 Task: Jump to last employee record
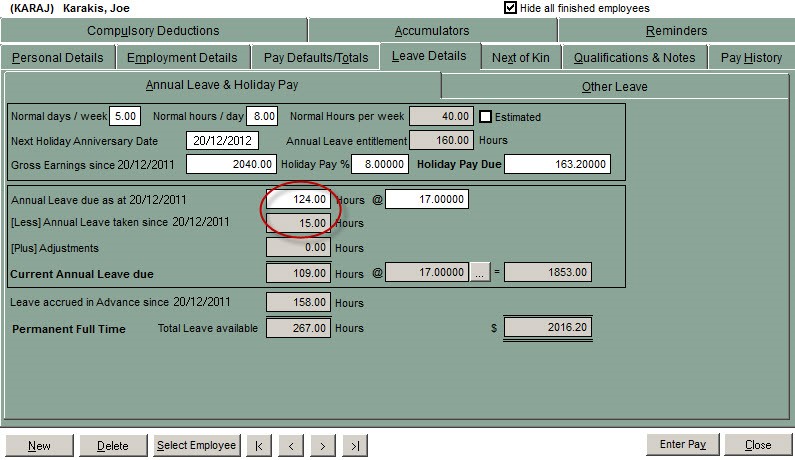(355, 445)
